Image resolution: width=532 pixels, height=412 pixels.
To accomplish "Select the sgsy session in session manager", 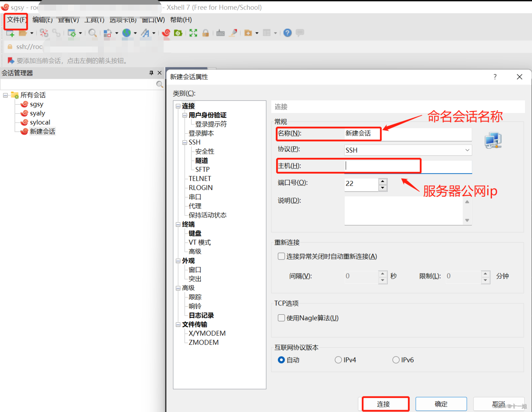I will click(37, 104).
